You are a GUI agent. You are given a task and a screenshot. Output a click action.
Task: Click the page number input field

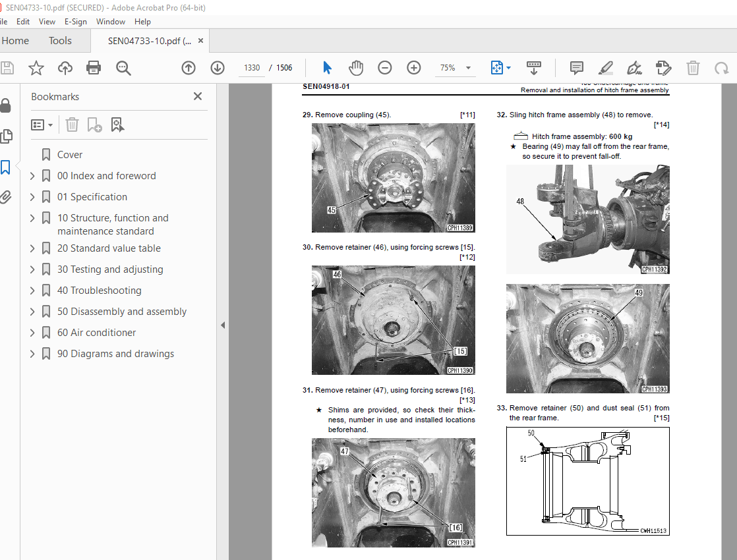tap(251, 67)
